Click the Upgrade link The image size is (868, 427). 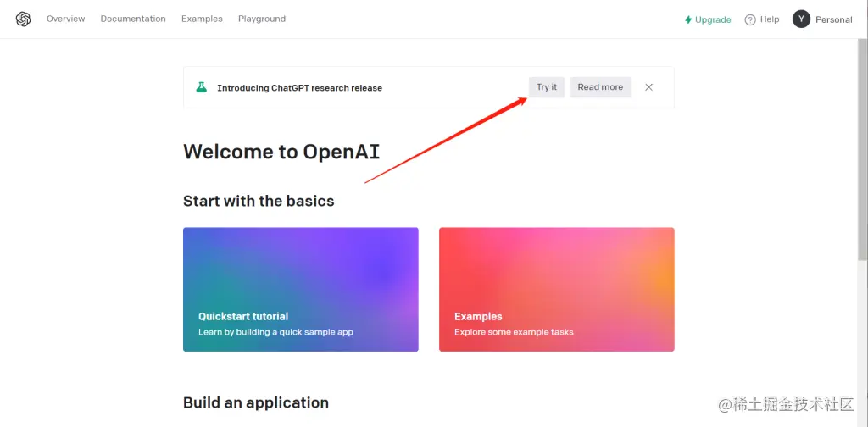[x=713, y=20]
